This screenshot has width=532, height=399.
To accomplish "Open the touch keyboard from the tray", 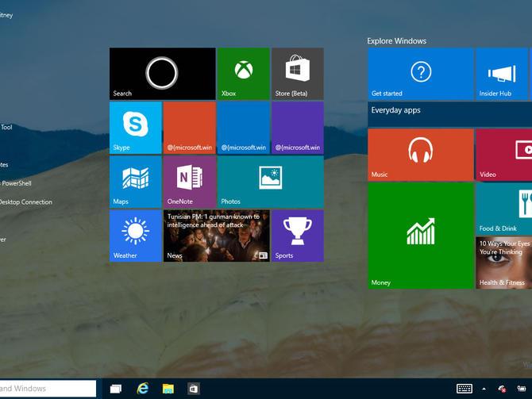I will [465, 389].
